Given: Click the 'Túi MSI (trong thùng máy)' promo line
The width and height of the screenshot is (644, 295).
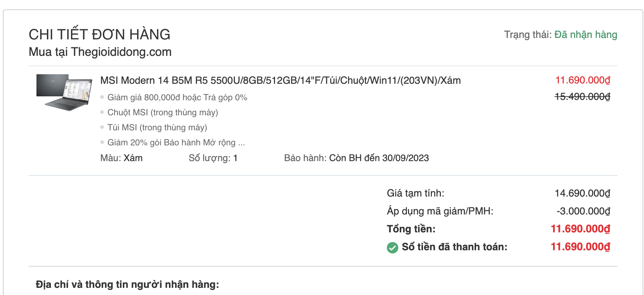Looking at the screenshot, I should pyautogui.click(x=157, y=127).
